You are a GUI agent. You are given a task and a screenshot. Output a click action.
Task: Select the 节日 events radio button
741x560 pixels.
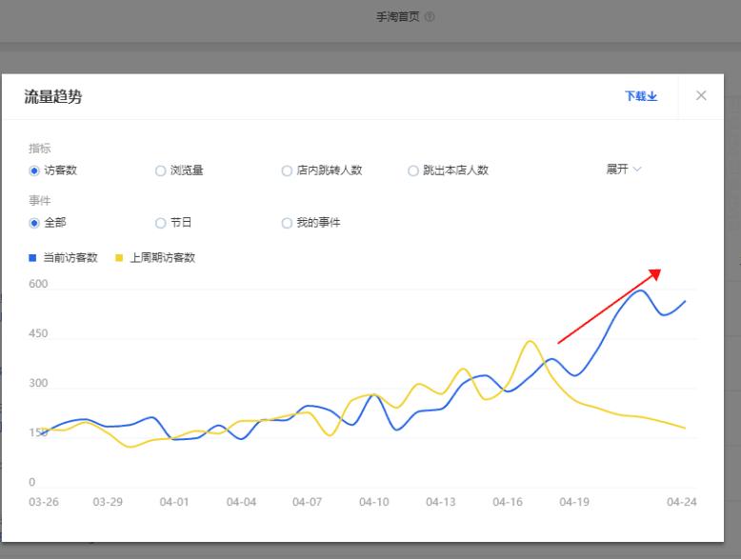pyautogui.click(x=161, y=223)
